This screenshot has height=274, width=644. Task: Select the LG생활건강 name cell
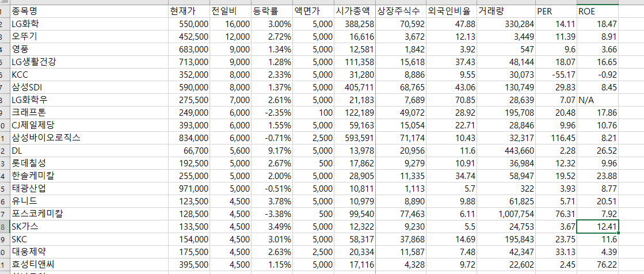click(89, 62)
